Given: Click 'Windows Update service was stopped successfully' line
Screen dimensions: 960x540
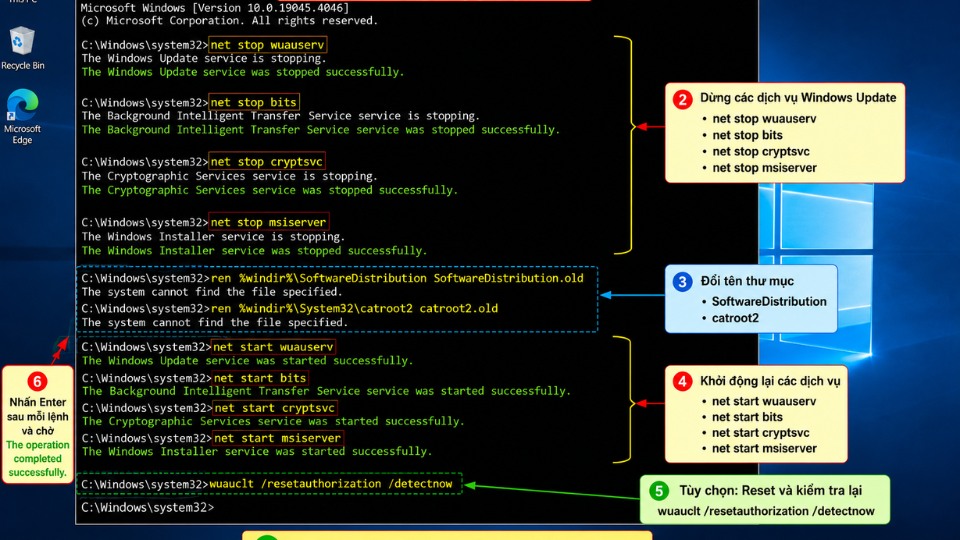Looking at the screenshot, I should pos(242,72).
